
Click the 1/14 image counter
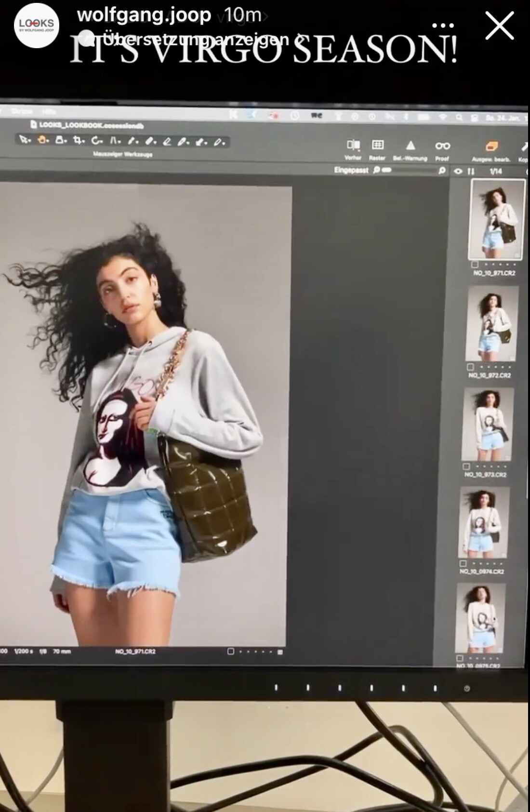496,171
